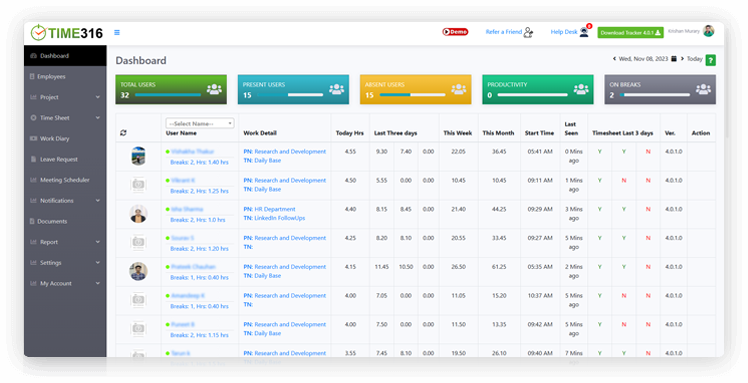This screenshot has height=383, width=748.
Task: Click Download Tracker 4.0.1 button
Action: click(630, 32)
